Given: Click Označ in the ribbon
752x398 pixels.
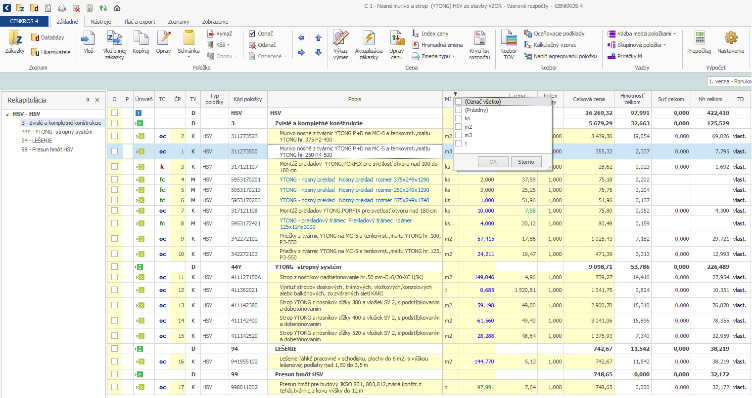Looking at the screenshot, I should click(x=261, y=34).
